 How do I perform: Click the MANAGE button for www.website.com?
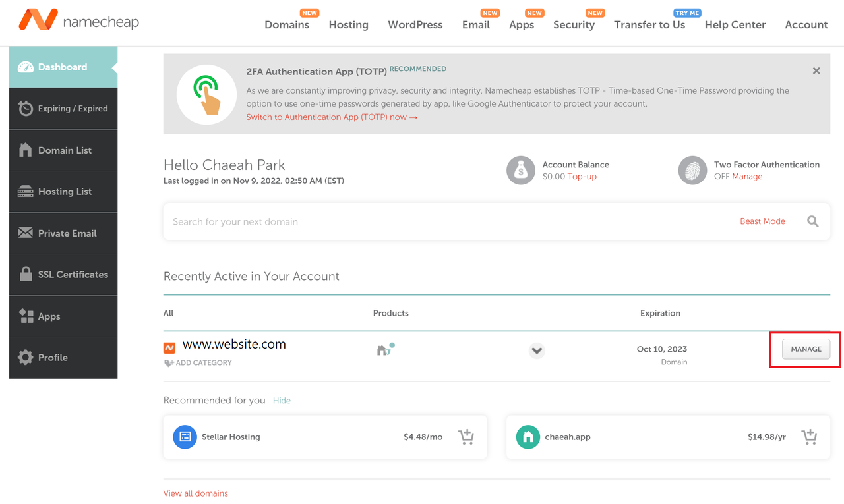tap(806, 349)
